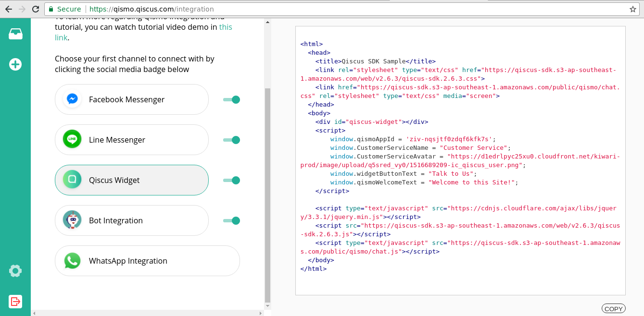Go forward using browser forward arrow

point(22,9)
